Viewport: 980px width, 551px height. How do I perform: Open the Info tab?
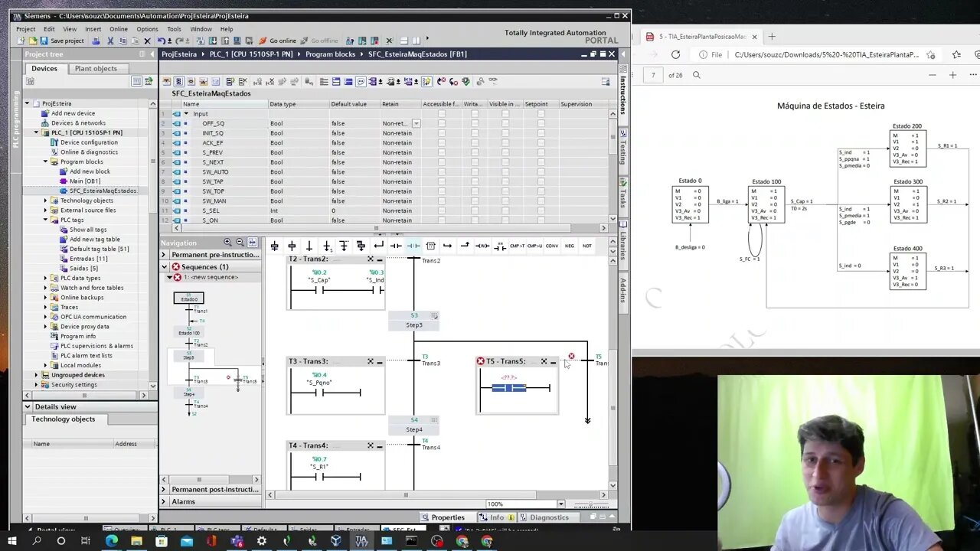pos(497,517)
